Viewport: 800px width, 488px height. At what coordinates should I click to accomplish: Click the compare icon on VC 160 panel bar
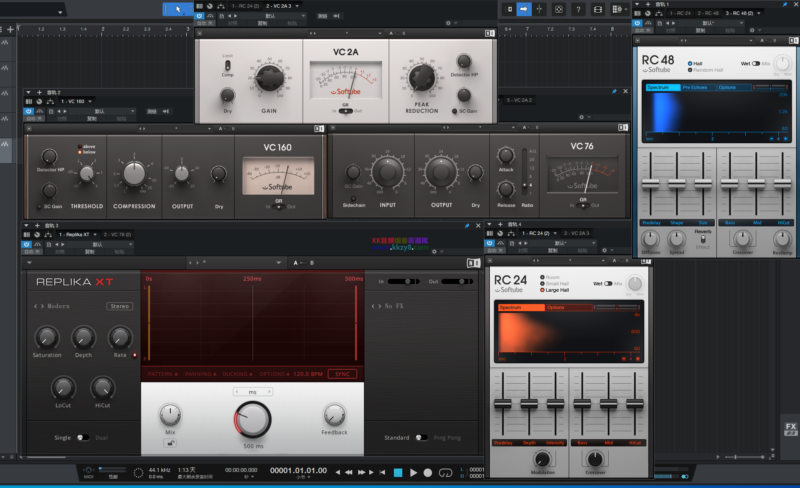319,129
